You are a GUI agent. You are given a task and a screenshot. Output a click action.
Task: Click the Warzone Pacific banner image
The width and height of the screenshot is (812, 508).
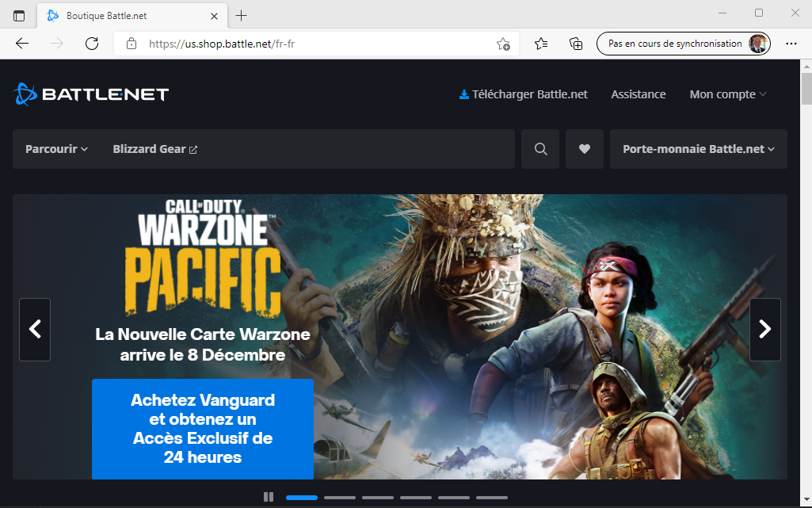(400, 337)
